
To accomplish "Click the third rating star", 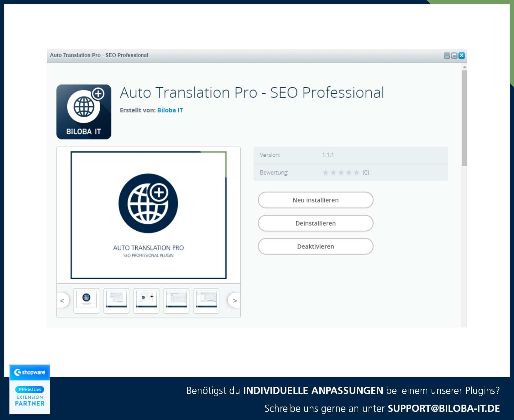I will point(341,172).
